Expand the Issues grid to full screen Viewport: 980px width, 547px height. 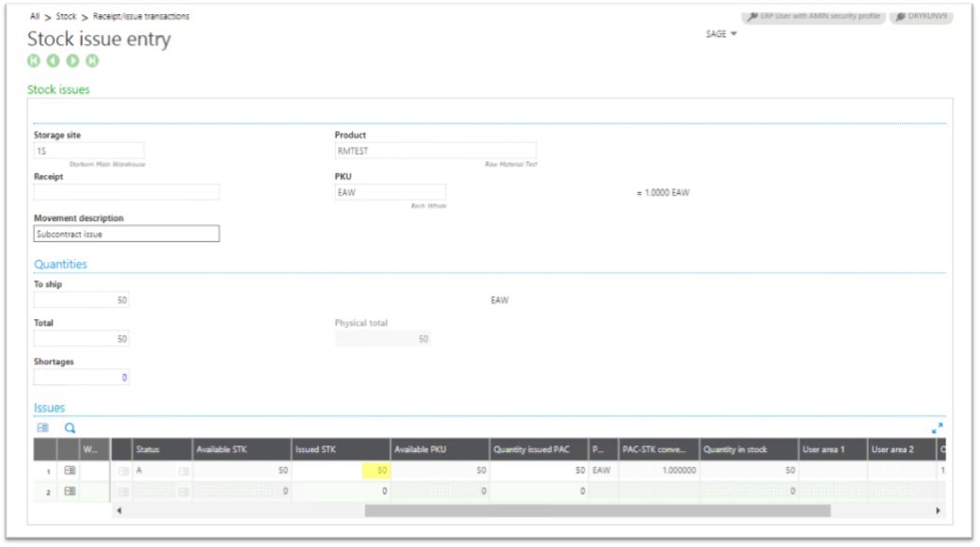(937, 428)
